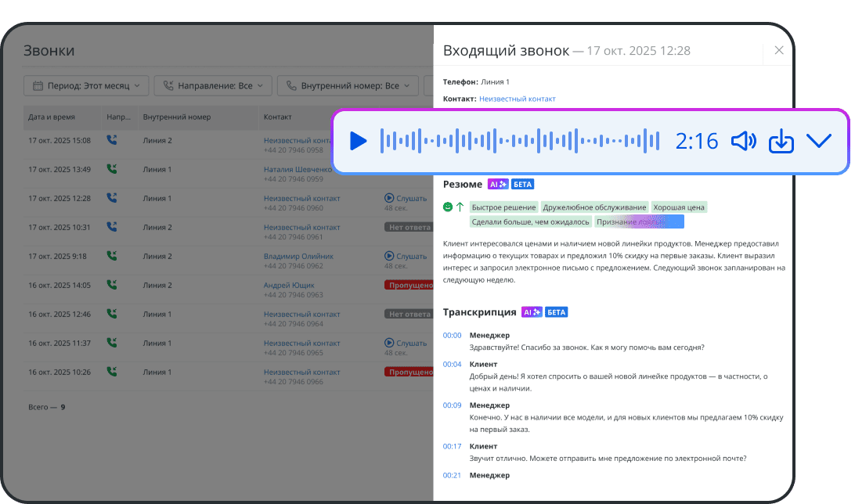
Task: Download the call recording
Action: pos(781,141)
